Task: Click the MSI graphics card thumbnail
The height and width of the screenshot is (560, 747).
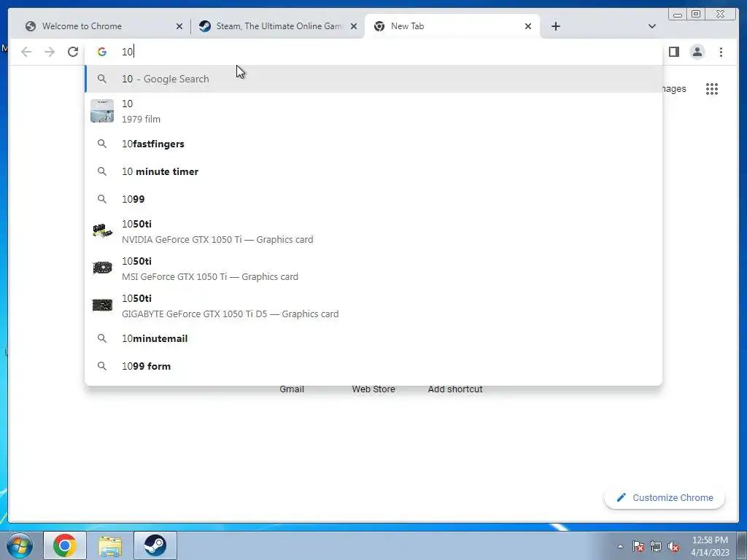Action: [102, 268]
